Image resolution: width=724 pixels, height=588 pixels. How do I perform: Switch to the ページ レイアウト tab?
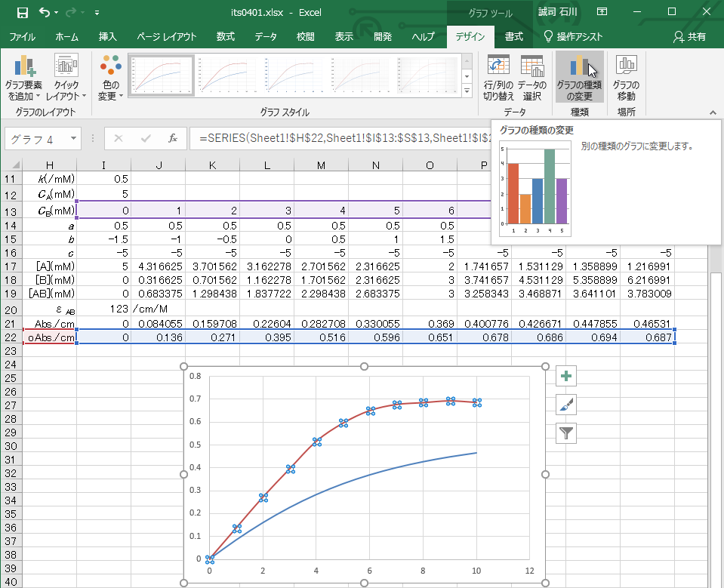click(167, 37)
